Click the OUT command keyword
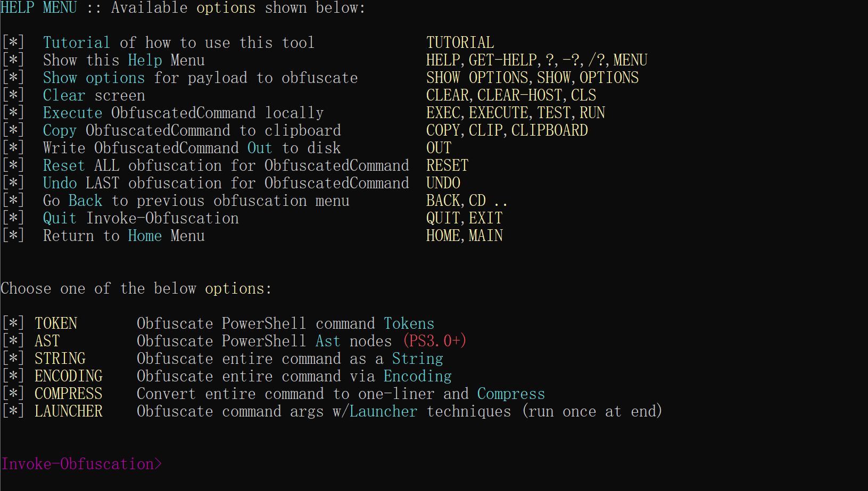The height and width of the screenshot is (491, 868). 439,148
